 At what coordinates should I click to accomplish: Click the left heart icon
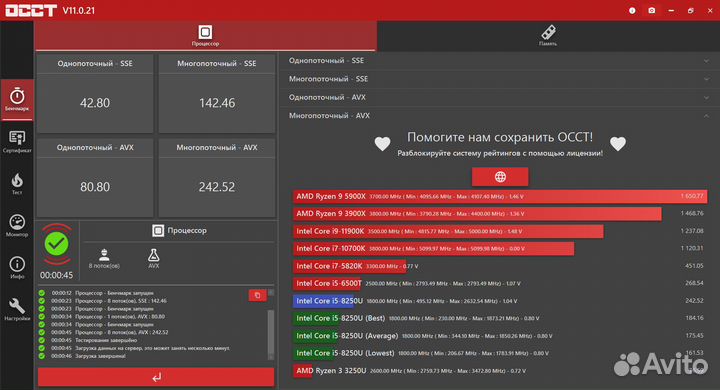[382, 144]
